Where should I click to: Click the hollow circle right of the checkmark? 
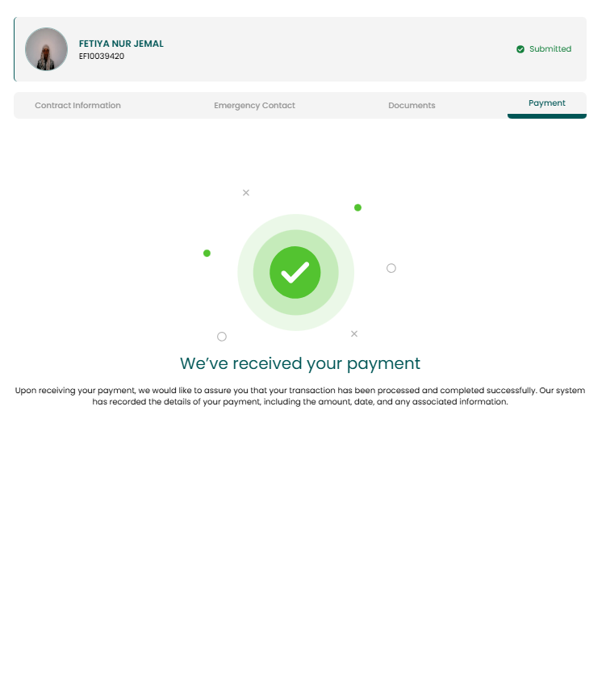(x=391, y=268)
